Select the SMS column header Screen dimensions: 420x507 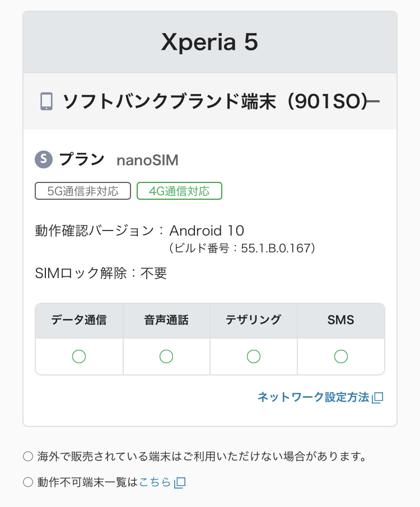pos(341,321)
